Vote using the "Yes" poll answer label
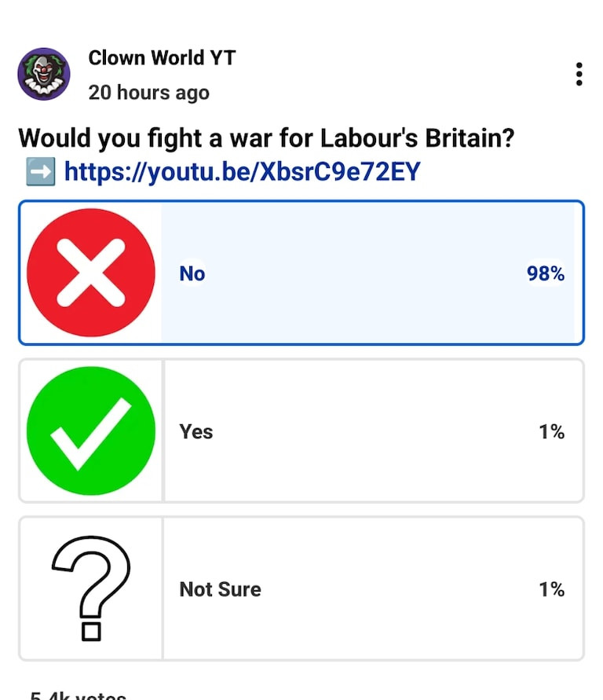 [x=196, y=431]
